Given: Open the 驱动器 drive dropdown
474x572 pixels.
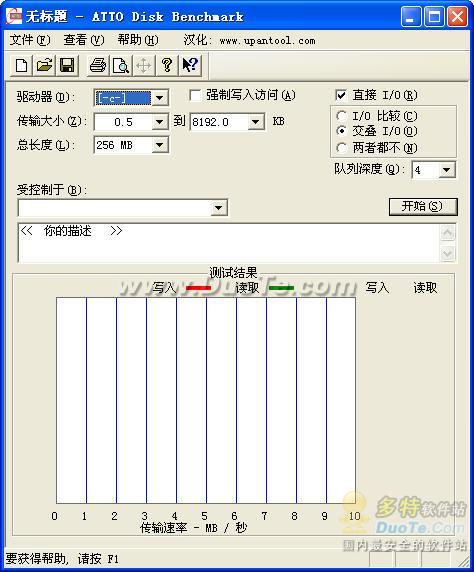Looking at the screenshot, I should [x=159, y=98].
